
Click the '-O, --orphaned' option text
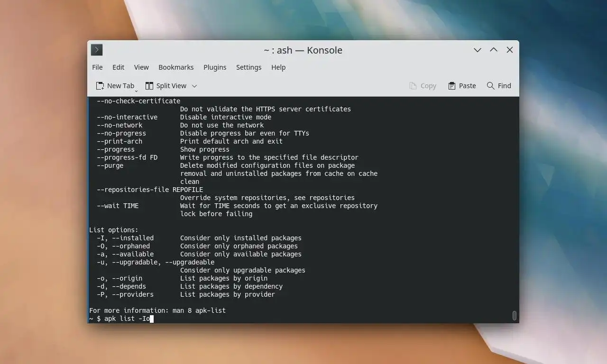coord(123,246)
